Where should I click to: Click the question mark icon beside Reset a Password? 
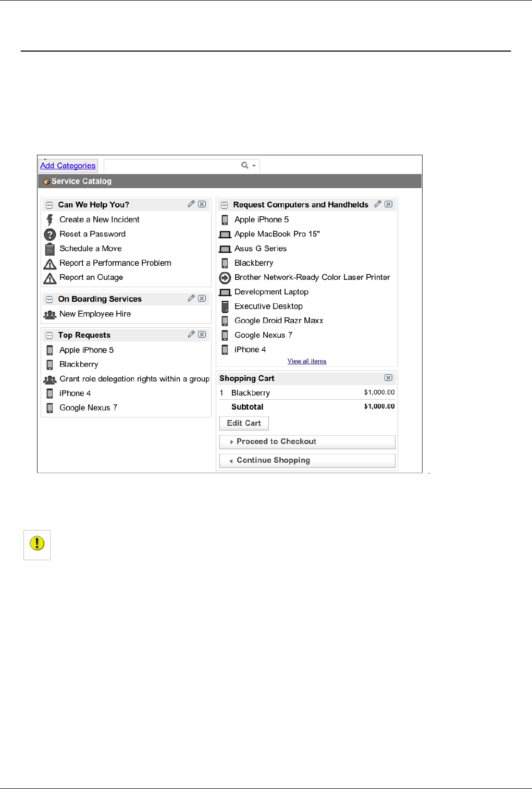coord(50,235)
